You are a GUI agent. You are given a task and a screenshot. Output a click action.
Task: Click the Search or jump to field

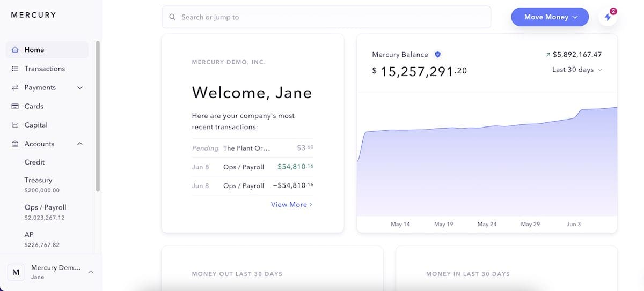(x=326, y=17)
